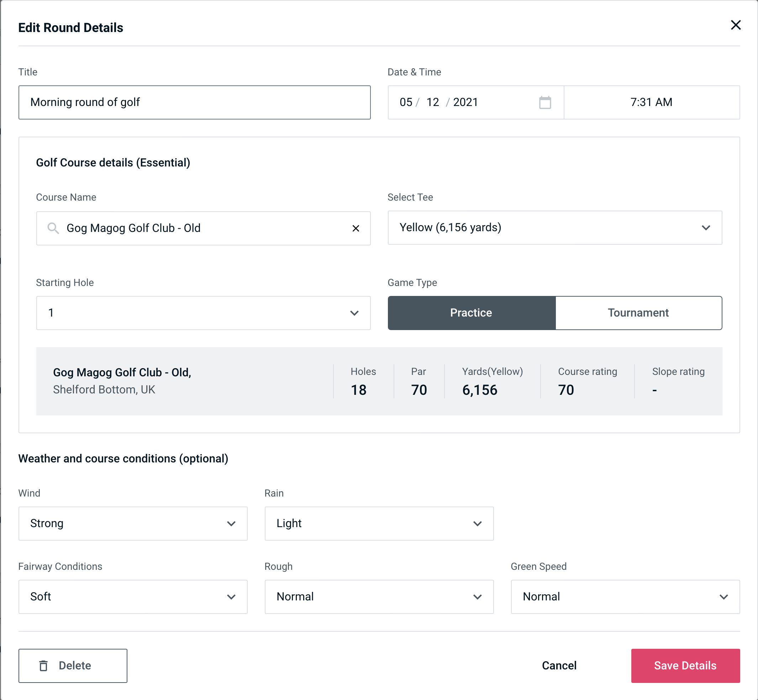Click the Save Details button

coord(685,665)
